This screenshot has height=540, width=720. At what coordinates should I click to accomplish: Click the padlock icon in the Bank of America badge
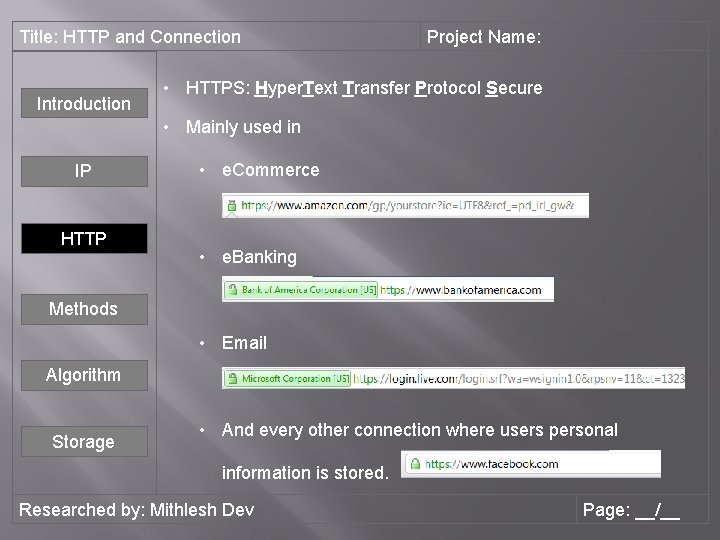tap(233, 290)
